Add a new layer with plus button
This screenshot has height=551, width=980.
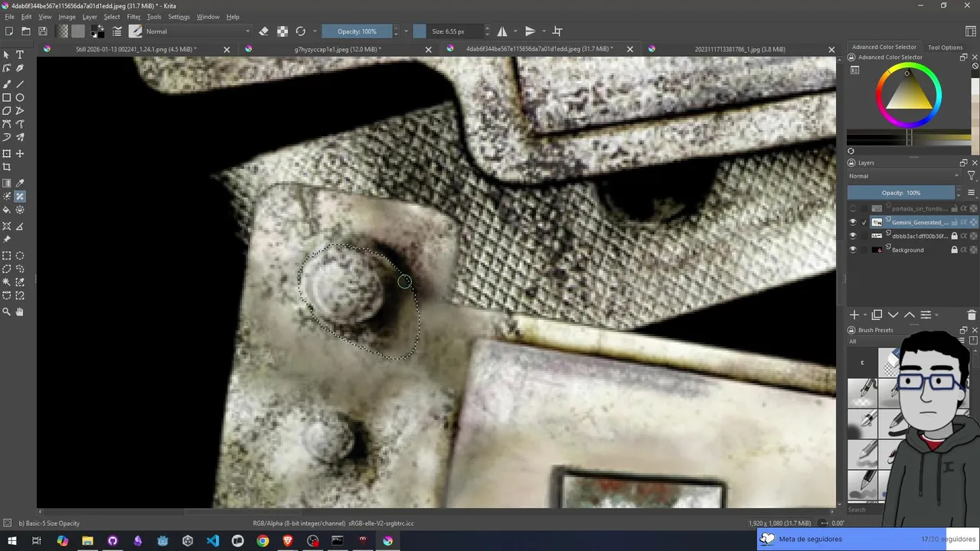(x=854, y=315)
